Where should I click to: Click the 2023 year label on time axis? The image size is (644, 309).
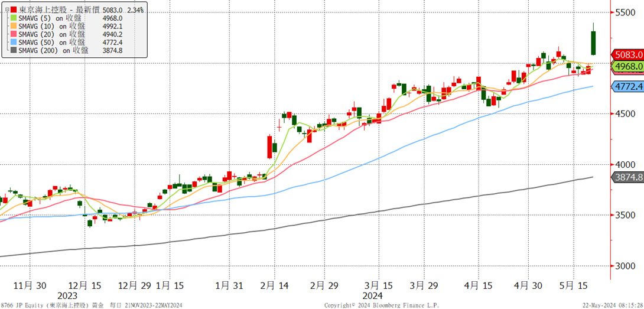tap(67, 296)
